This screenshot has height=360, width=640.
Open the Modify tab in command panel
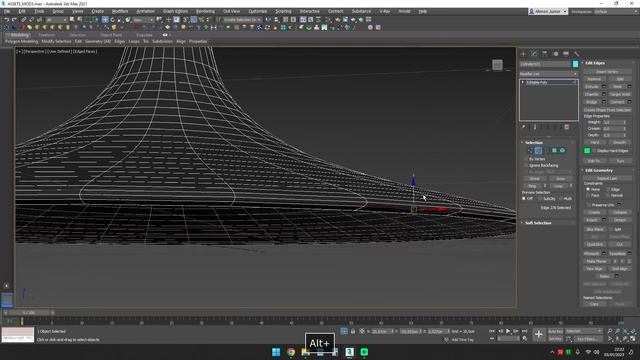[534, 54]
